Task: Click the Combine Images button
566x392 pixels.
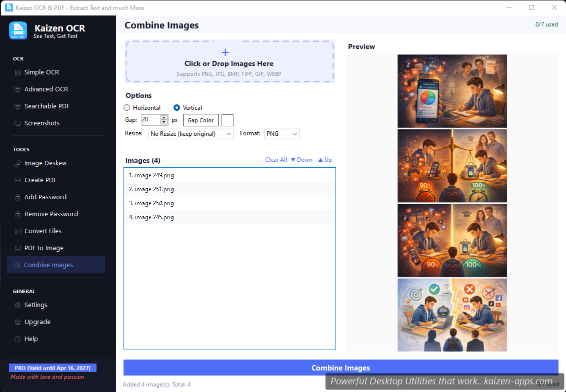Action: pyautogui.click(x=340, y=368)
